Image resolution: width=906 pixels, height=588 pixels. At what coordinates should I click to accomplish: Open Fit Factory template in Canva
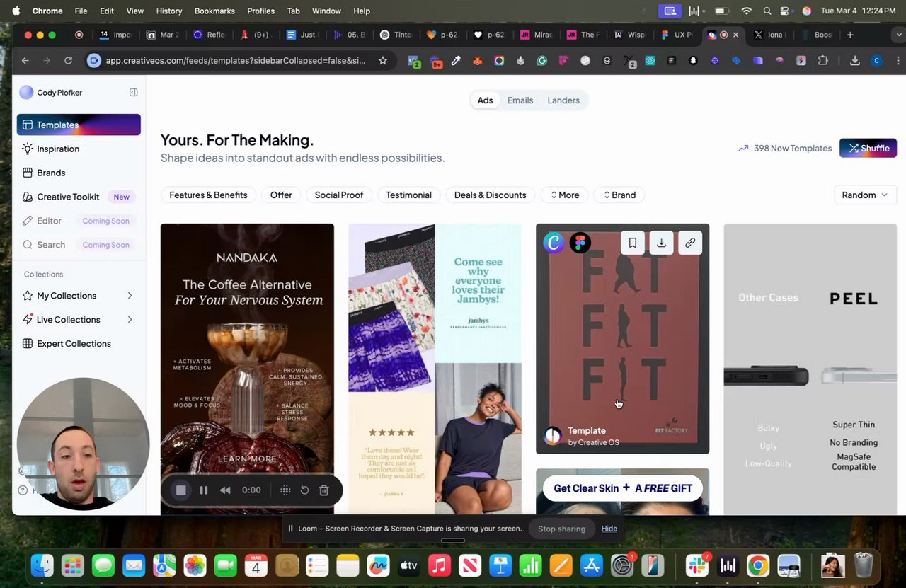tap(554, 243)
